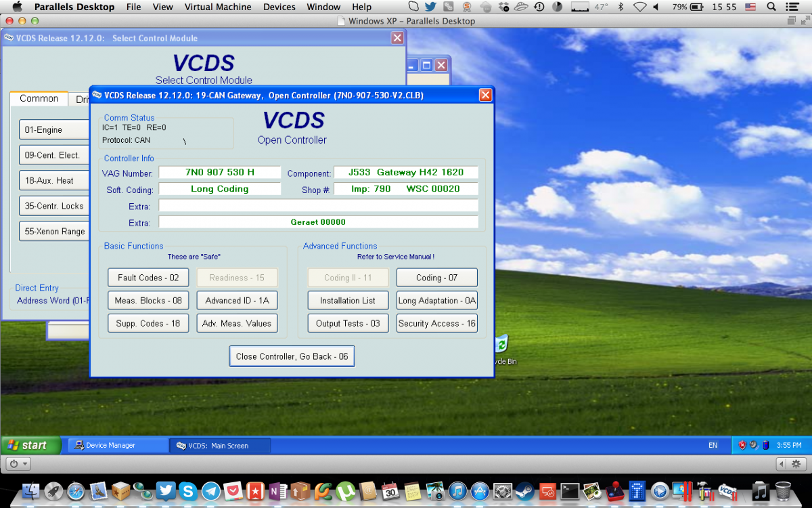
Task: Open the Parallels power dropdown button
Action: (x=18, y=464)
